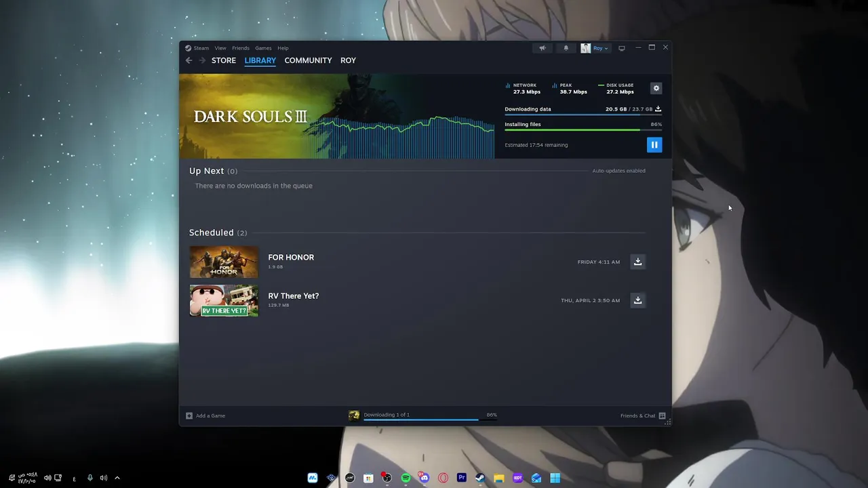Click the NETWORK 27.3 Mbps stat
The image size is (868, 488).
point(523,88)
